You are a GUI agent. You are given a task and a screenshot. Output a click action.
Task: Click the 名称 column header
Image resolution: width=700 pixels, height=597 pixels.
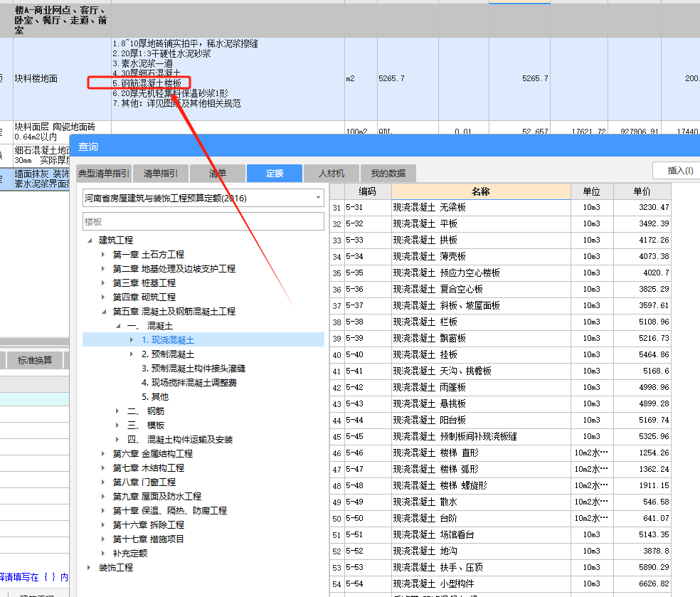481,191
